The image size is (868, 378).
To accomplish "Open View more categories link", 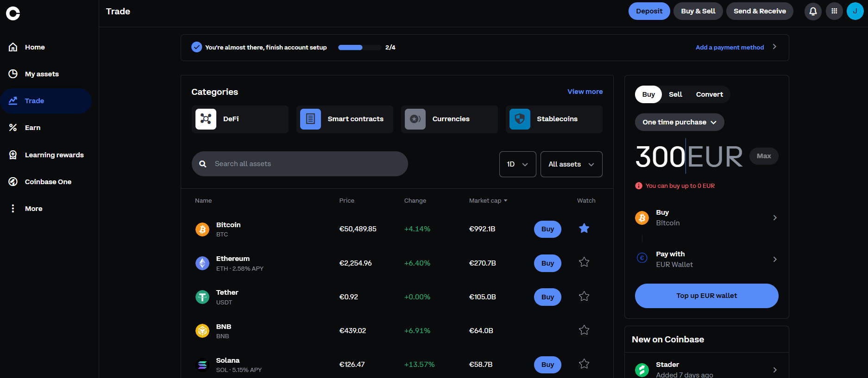I will [x=585, y=92].
